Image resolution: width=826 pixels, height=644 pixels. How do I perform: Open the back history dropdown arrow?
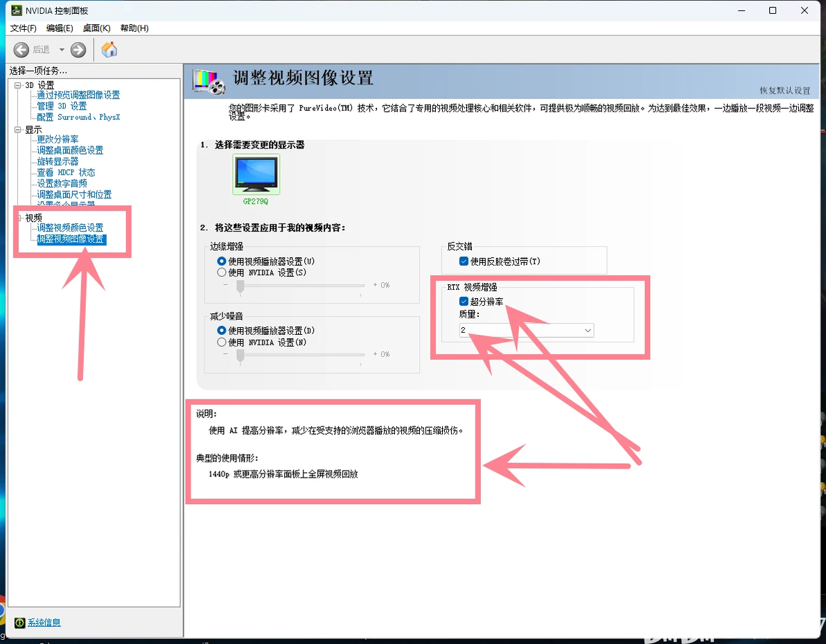tap(62, 50)
